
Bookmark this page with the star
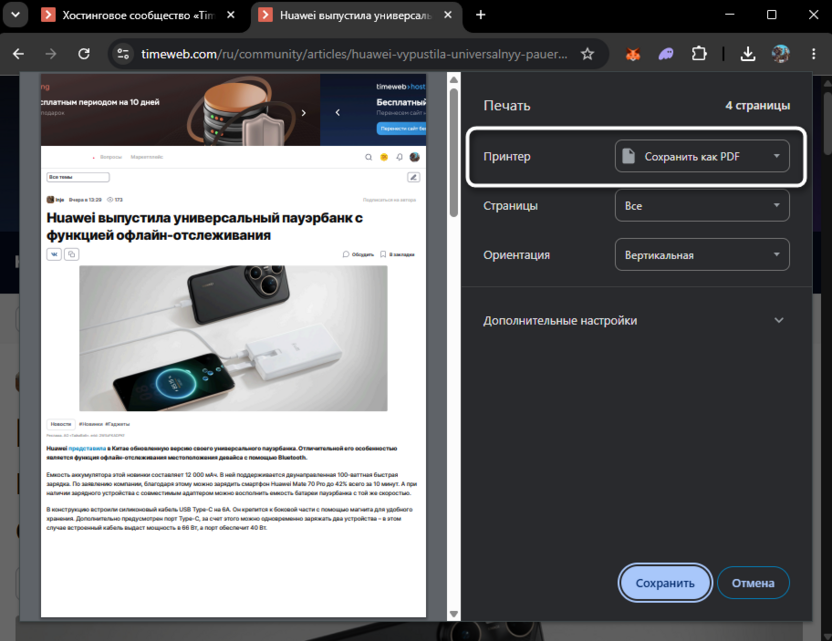tap(587, 54)
